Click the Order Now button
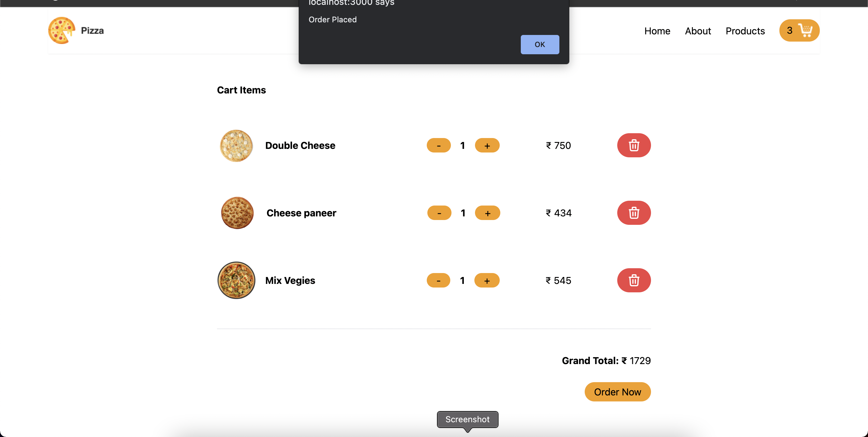Viewport: 868px width, 437px height. (617, 391)
